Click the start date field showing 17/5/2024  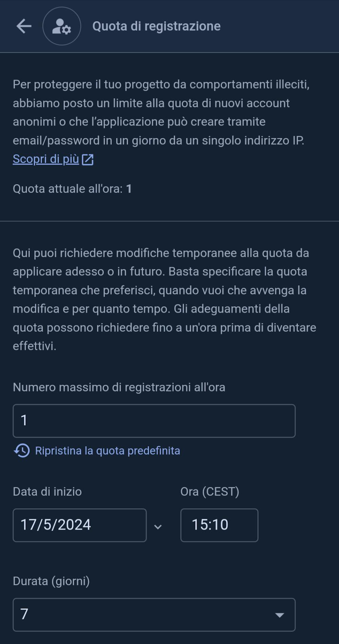pos(79,525)
